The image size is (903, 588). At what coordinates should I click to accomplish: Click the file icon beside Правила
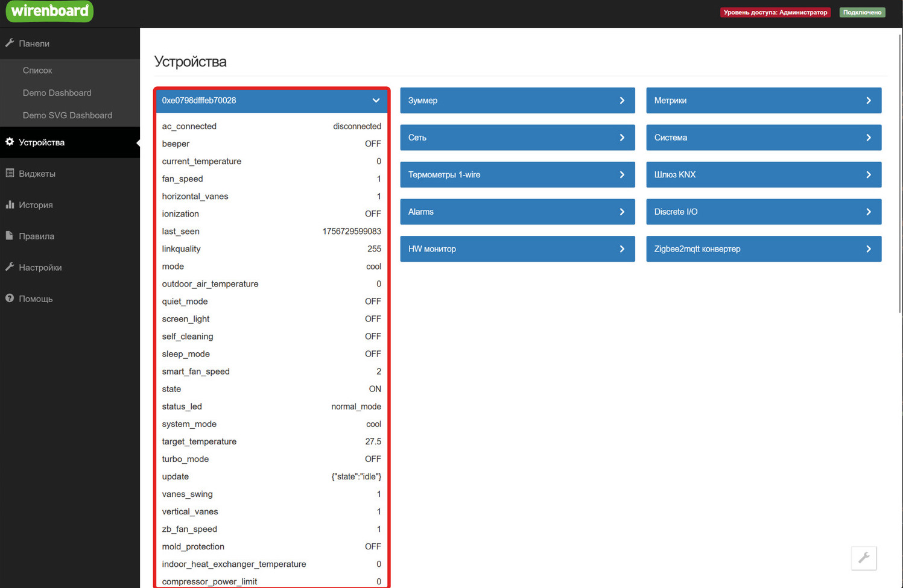coord(10,236)
